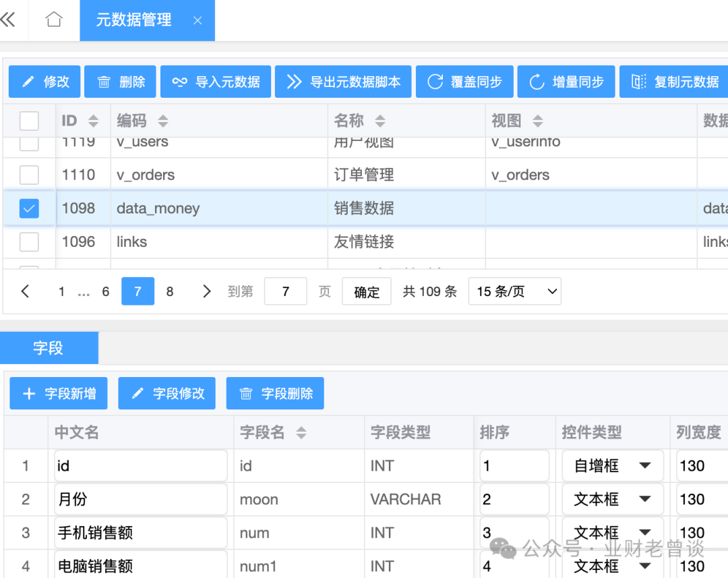
Task: Switch to the 字段 tab
Action: tap(49, 348)
